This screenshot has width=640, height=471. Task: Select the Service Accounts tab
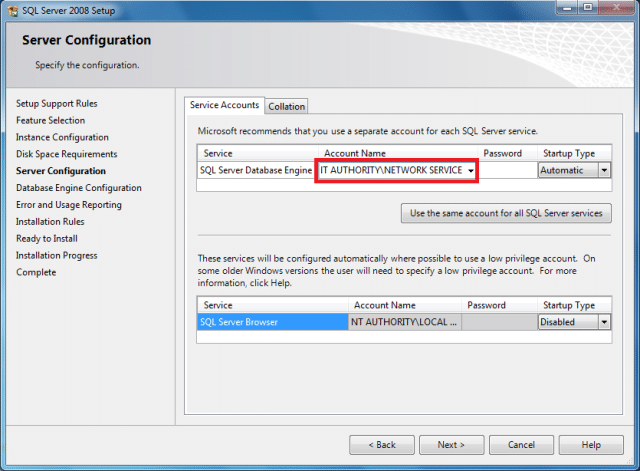[224, 105]
